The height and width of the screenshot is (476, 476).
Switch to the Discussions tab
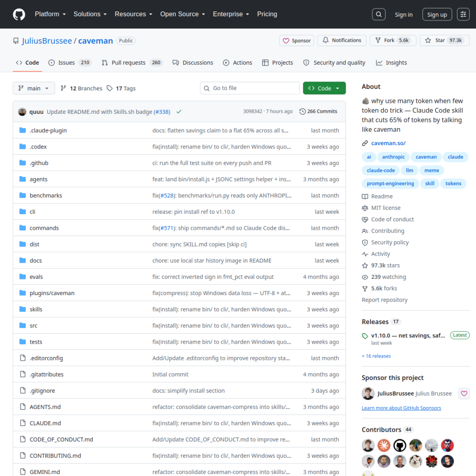pos(192,62)
